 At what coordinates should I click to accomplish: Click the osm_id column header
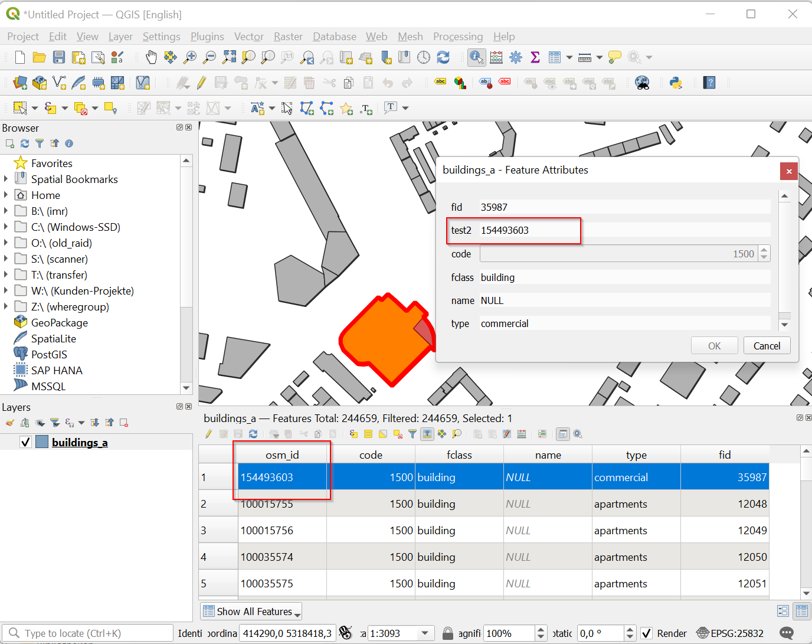[x=282, y=455]
